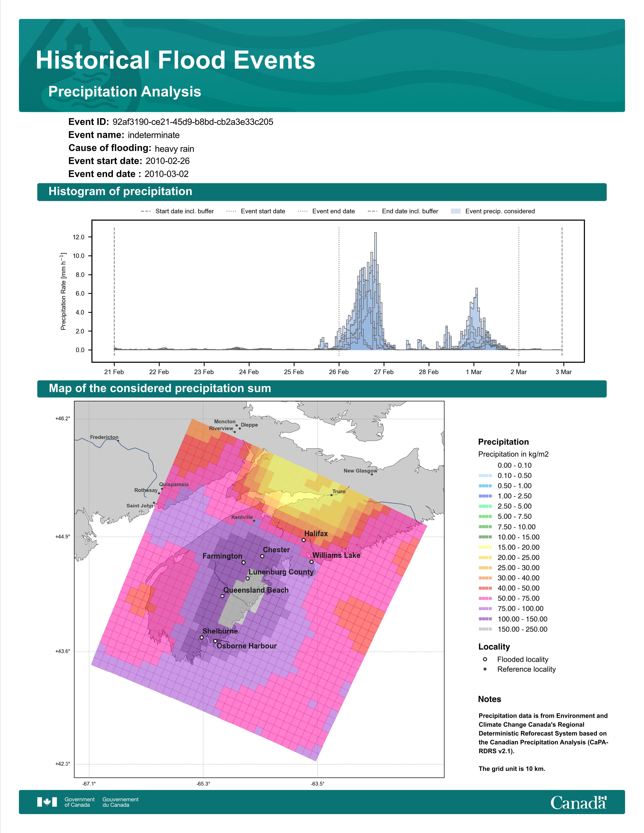The image size is (644, 833).
Task: Click the Shelburne locality marker on map
Action: tap(202, 637)
